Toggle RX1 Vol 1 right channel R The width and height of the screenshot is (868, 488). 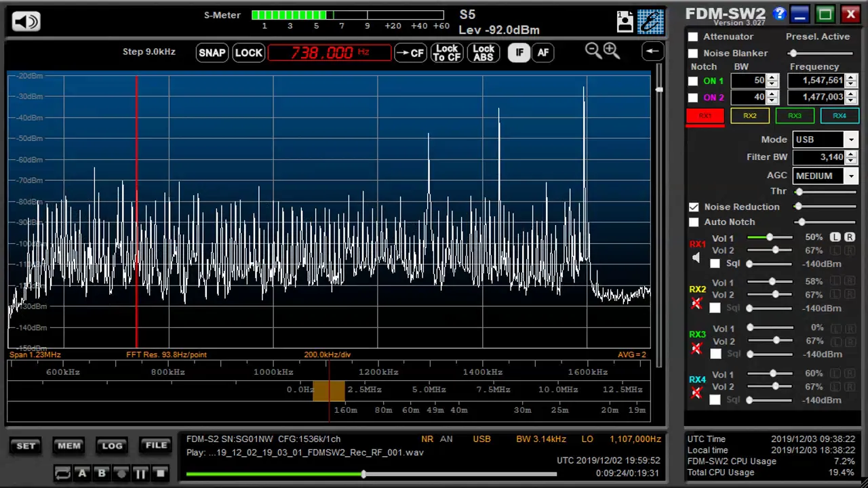pyautogui.click(x=849, y=237)
